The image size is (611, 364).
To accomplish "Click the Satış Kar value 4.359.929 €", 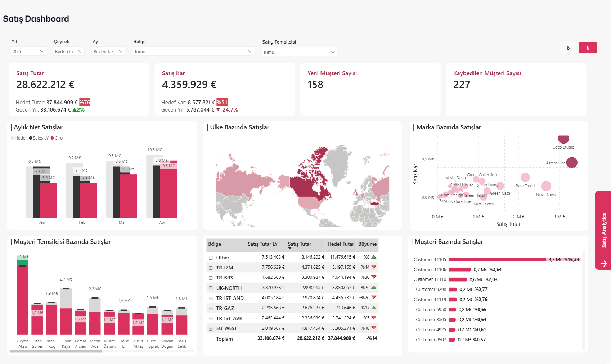I will (x=189, y=85).
